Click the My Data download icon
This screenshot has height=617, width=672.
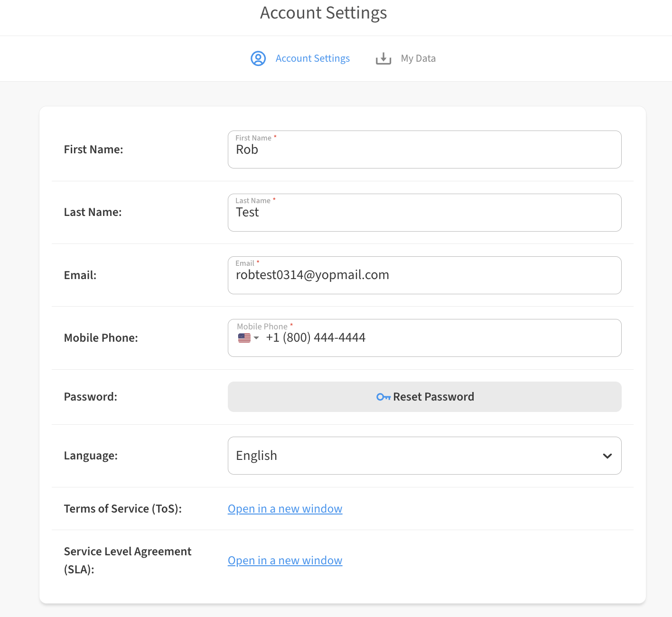(383, 58)
